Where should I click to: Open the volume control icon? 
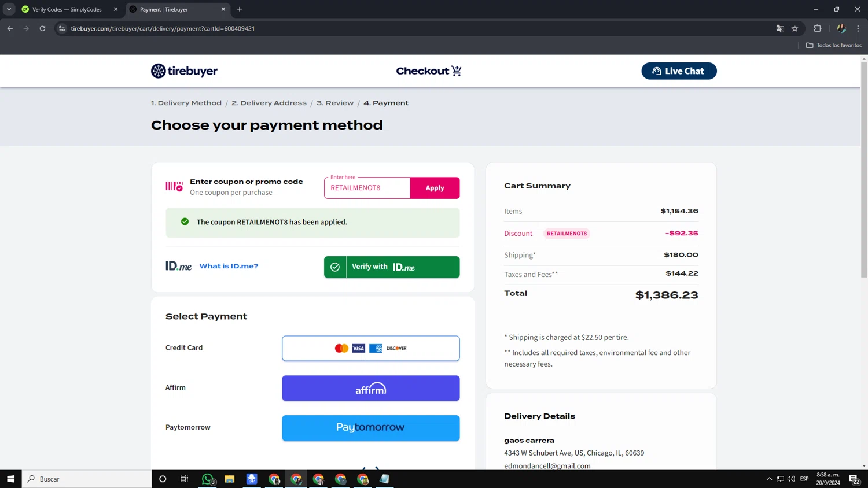(x=791, y=479)
